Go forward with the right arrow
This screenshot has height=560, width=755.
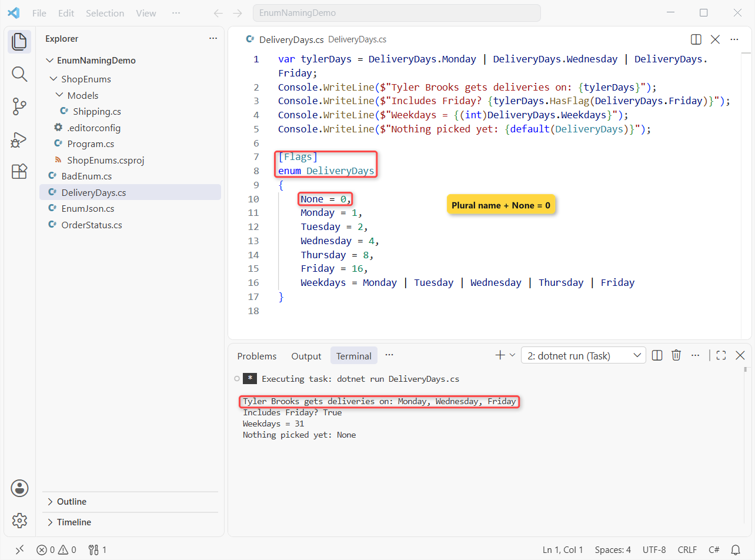238,13
